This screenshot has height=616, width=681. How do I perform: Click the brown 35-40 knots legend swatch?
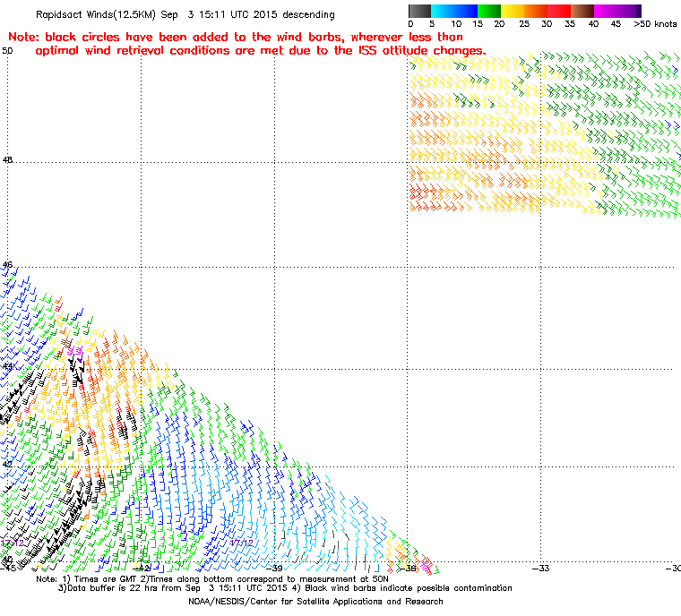pyautogui.click(x=582, y=11)
